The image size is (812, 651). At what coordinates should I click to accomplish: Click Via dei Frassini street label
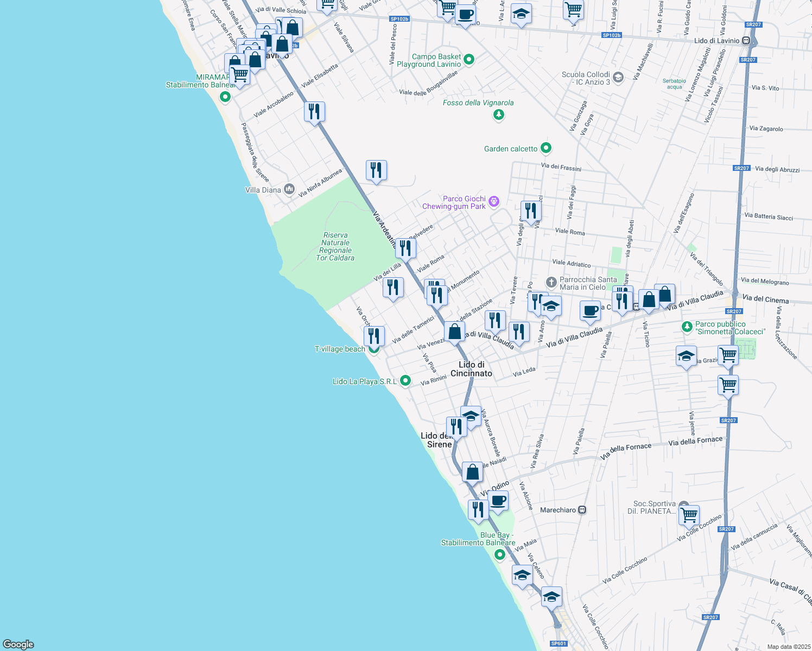561,167
